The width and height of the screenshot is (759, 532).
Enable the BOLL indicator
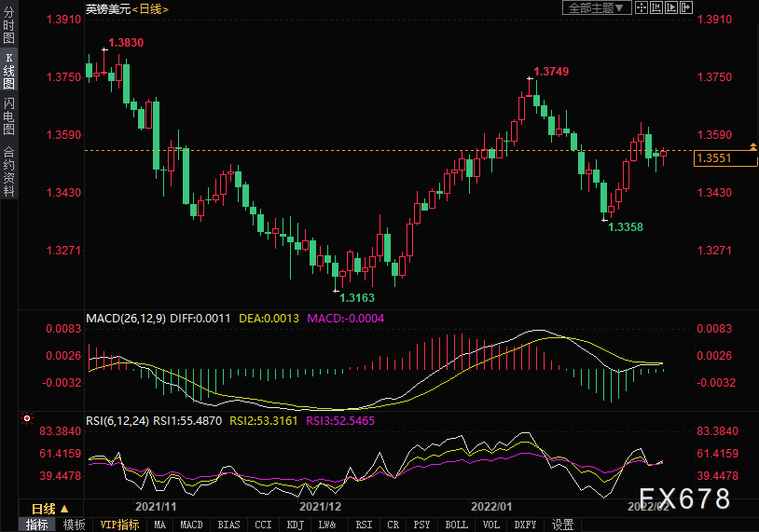pyautogui.click(x=456, y=525)
